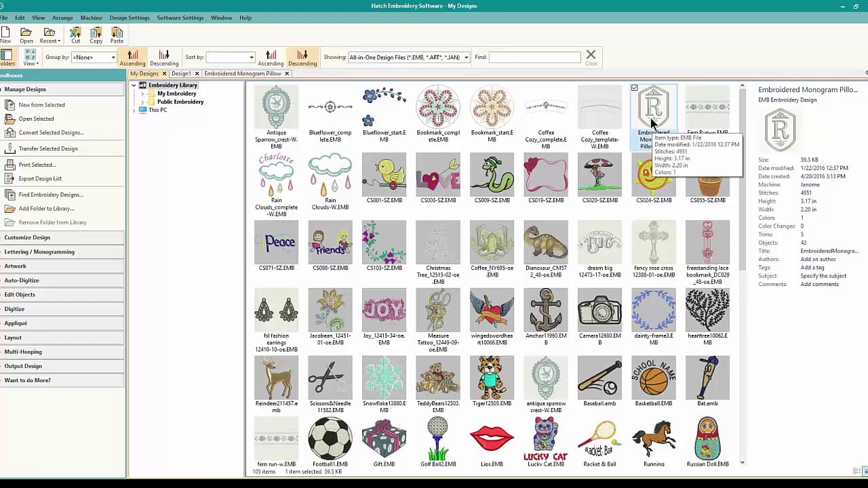This screenshot has width=868, height=488.
Task: Expand the Auto-Digitize toolbox
Action: pyautogui.click(x=62, y=280)
